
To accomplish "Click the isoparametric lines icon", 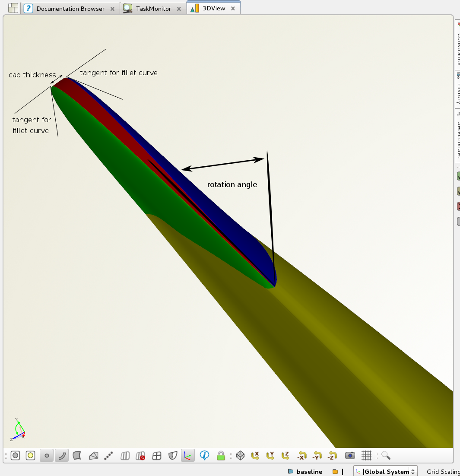I will pos(125,456).
